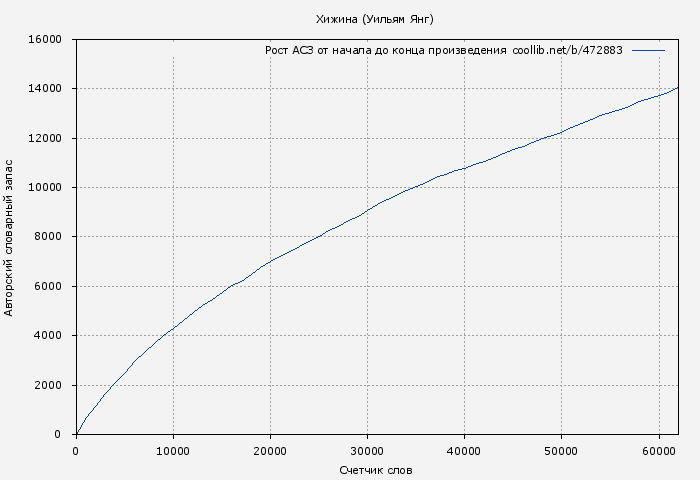Select the blue legend line sample
Viewport: 700px width, 480px height.
(648, 50)
